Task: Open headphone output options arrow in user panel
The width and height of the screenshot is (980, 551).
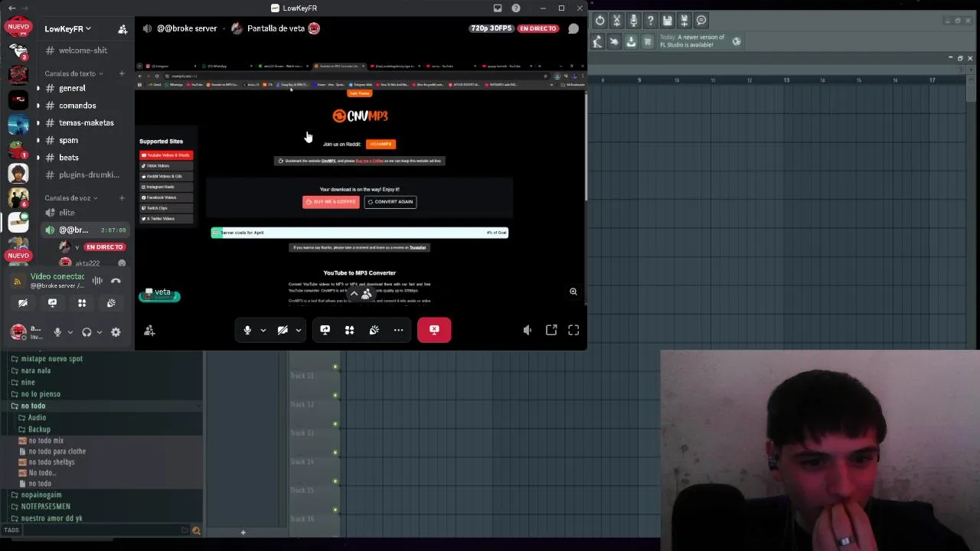Action: pos(99,332)
